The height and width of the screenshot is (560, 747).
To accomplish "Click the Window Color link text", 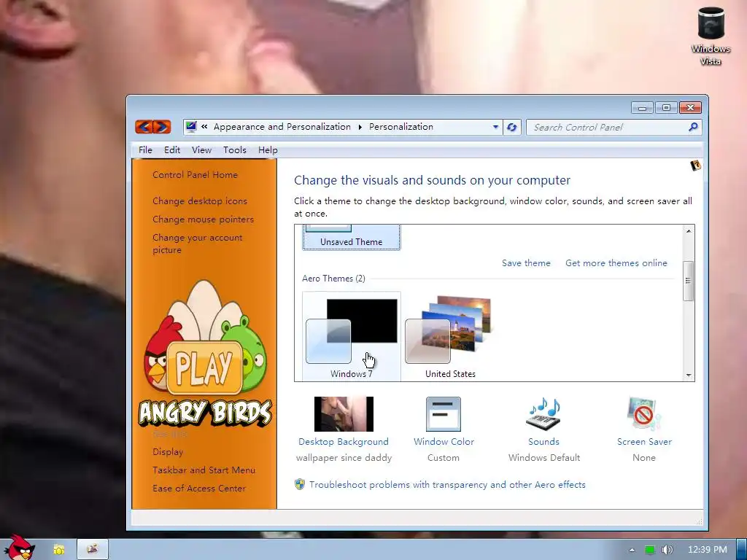I will (x=444, y=441).
